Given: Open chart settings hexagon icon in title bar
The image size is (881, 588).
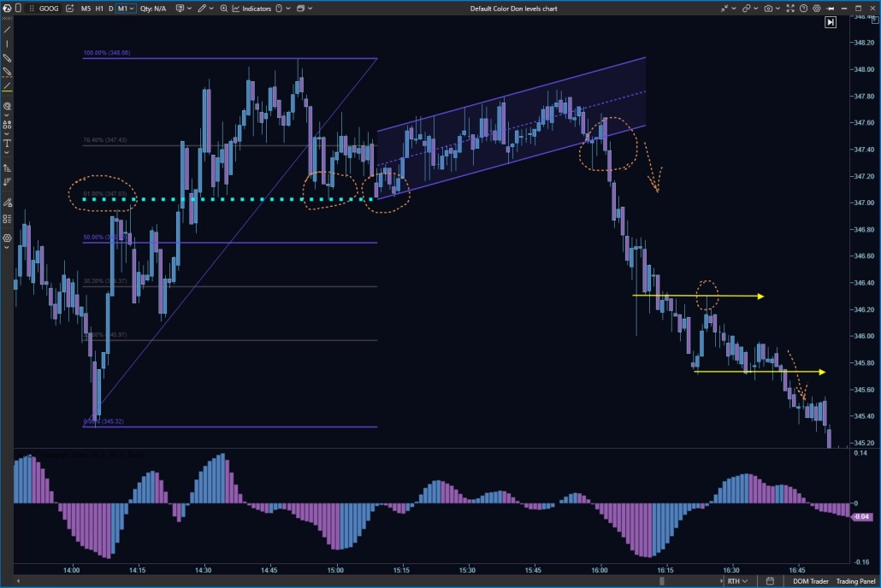Looking at the screenshot, I should click(x=817, y=9).
